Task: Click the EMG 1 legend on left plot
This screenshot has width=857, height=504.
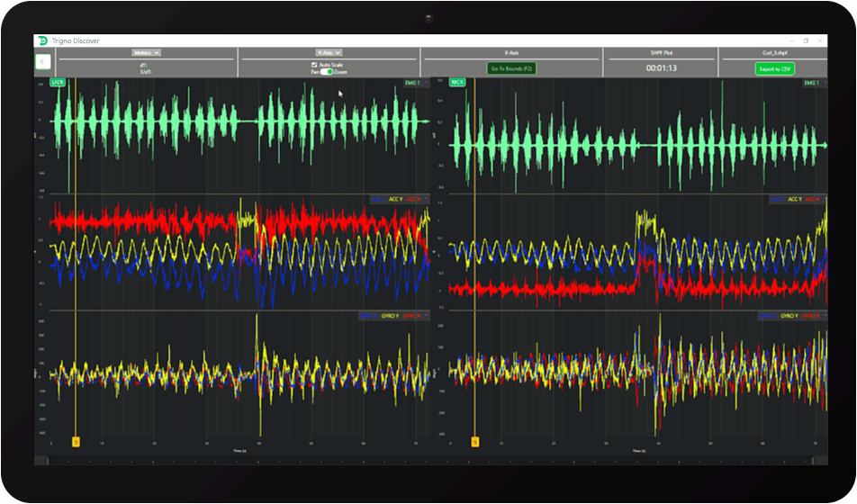Action: tap(414, 84)
